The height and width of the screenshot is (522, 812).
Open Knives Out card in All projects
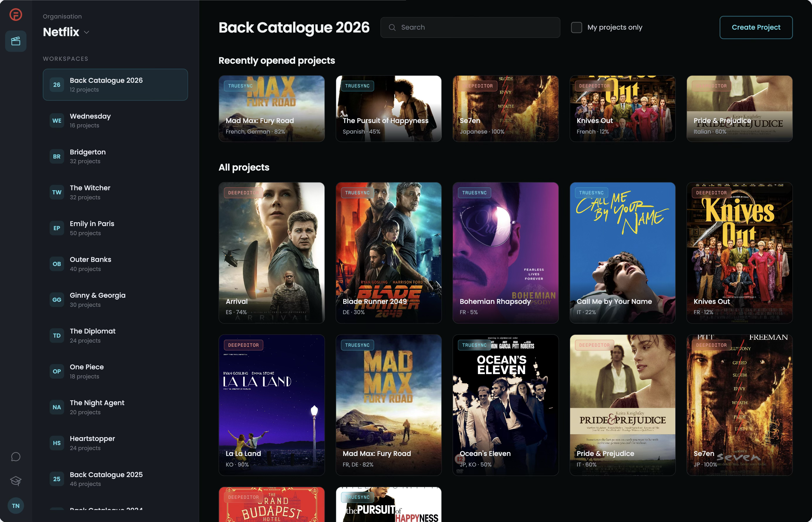pos(740,253)
